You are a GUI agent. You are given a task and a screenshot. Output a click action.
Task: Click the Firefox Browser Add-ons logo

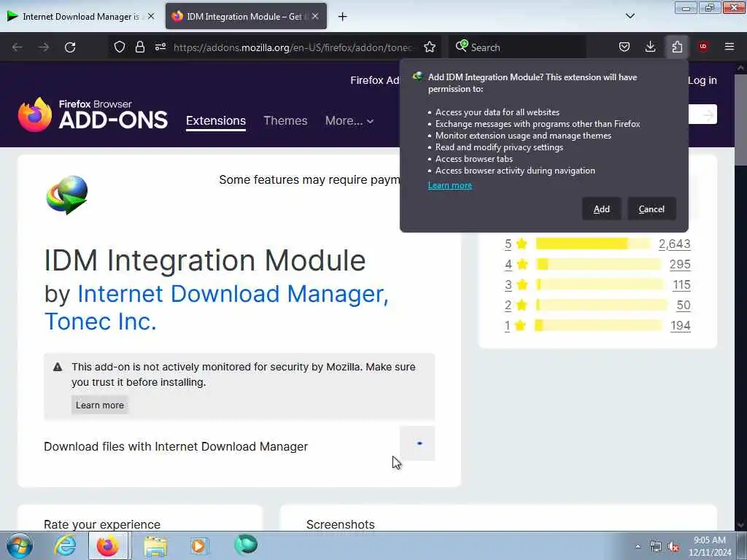[x=93, y=114]
